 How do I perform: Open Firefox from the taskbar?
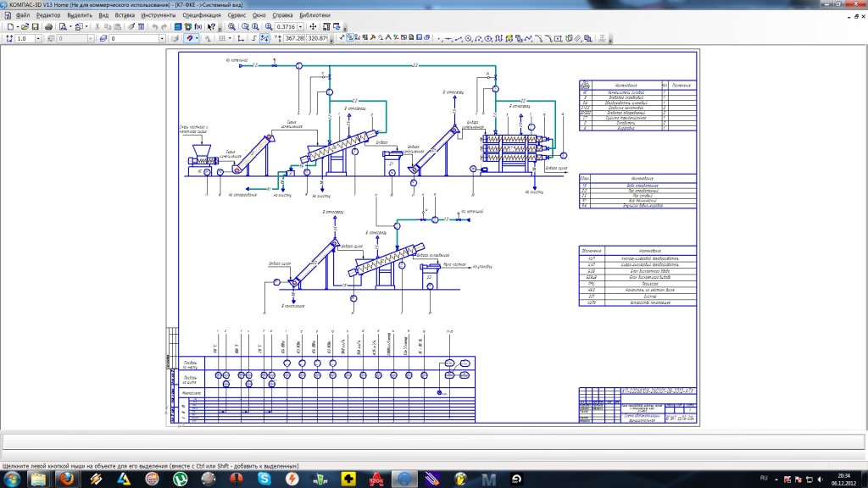67,480
